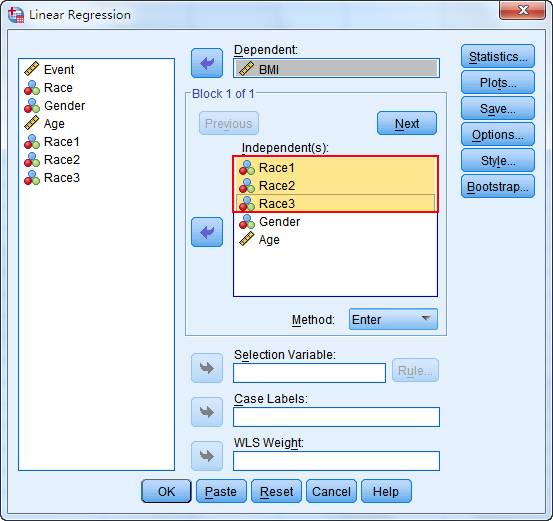Click the Race2 icon in the Independent(s) list

[247, 186]
